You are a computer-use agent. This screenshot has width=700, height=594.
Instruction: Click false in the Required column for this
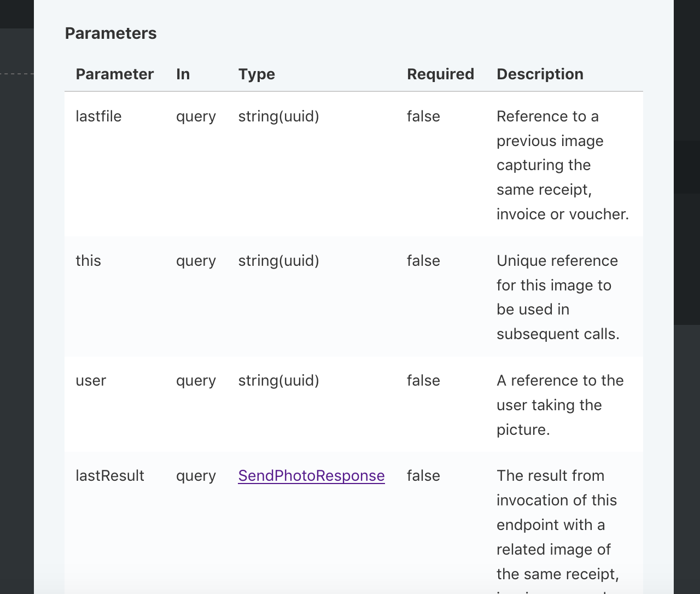[x=423, y=261]
